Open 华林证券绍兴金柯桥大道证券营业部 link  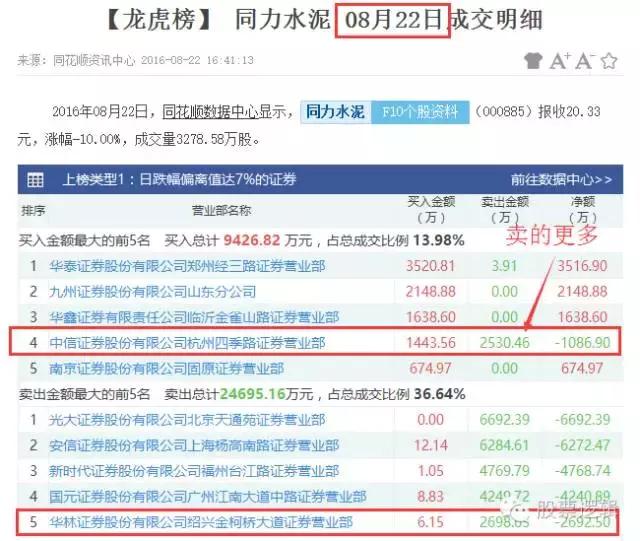point(201,522)
